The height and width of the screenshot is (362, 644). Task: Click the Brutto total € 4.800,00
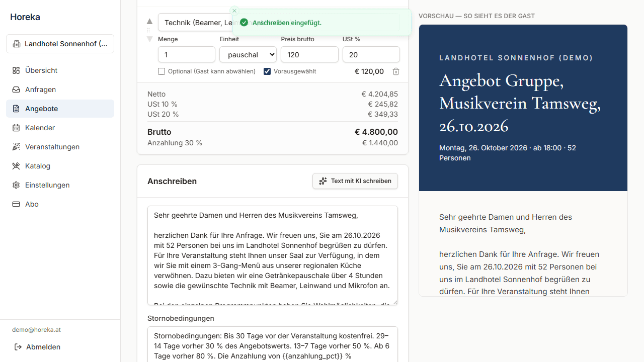pos(376,132)
